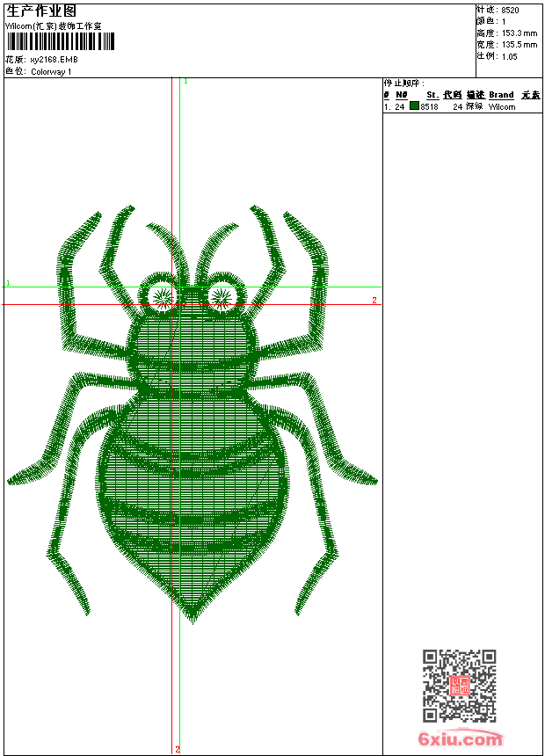Click the red guide marker 2 at right
Viewport: 545px width, 756px height.
pyautogui.click(x=374, y=301)
